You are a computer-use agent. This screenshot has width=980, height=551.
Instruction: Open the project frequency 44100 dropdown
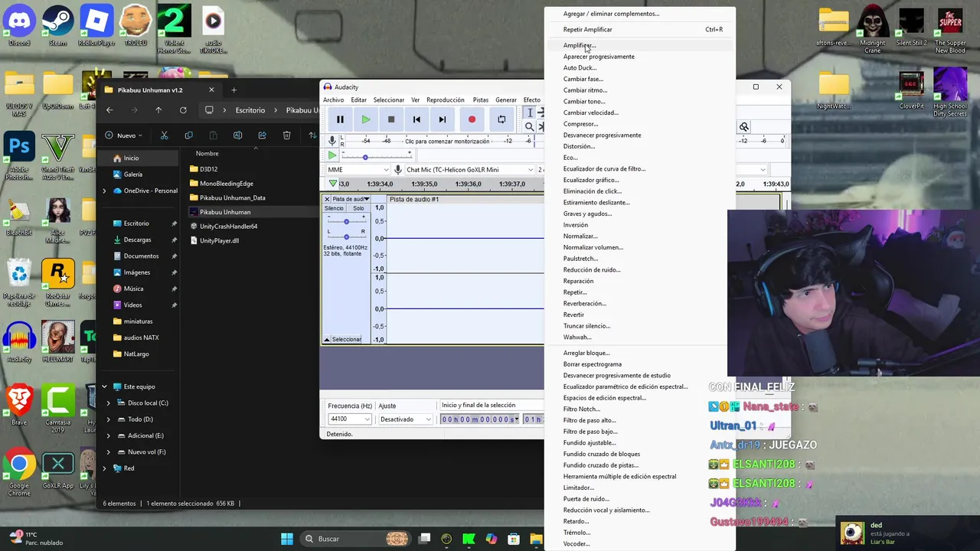(x=350, y=419)
